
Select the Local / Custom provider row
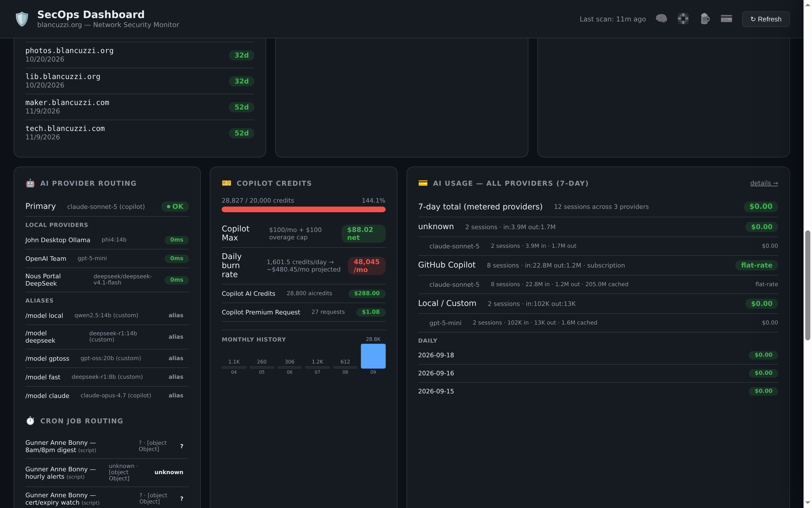pyautogui.click(x=598, y=304)
